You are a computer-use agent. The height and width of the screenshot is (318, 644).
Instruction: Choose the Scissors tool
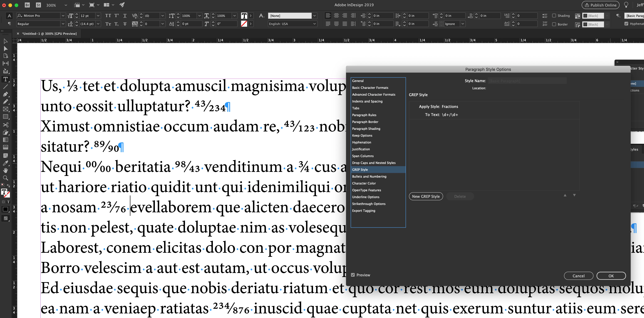point(5,125)
